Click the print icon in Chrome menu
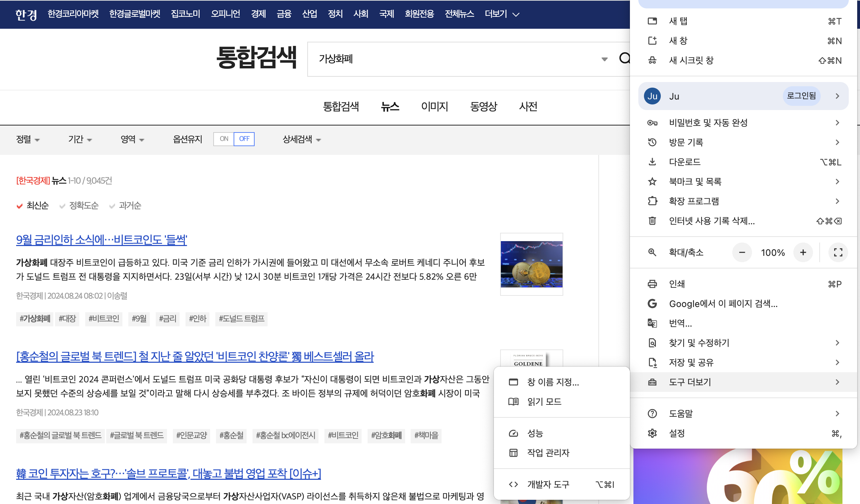The height and width of the screenshot is (504, 860). tap(652, 284)
